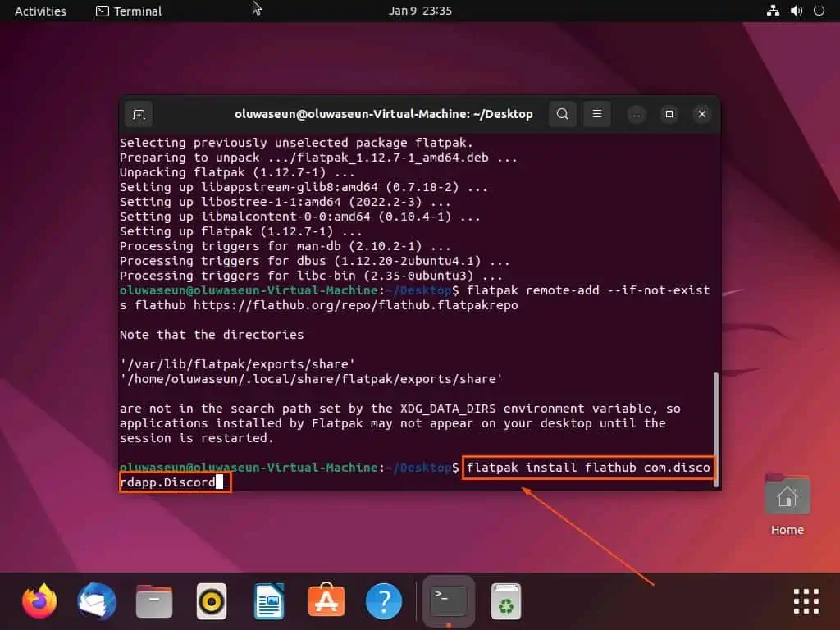
Task: Click 'Selecting previously unselected package flatpak.' line
Action: point(297,143)
